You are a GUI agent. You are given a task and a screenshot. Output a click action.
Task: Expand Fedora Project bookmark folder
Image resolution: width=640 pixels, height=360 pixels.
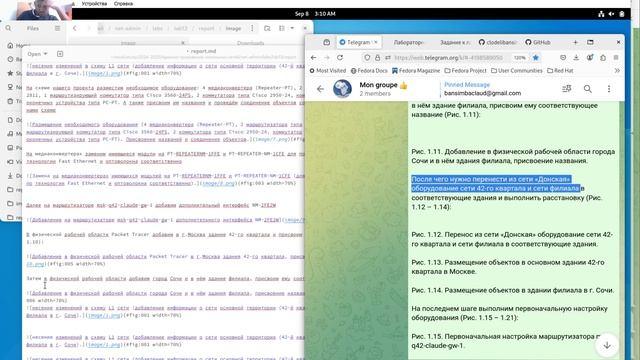coord(466,71)
